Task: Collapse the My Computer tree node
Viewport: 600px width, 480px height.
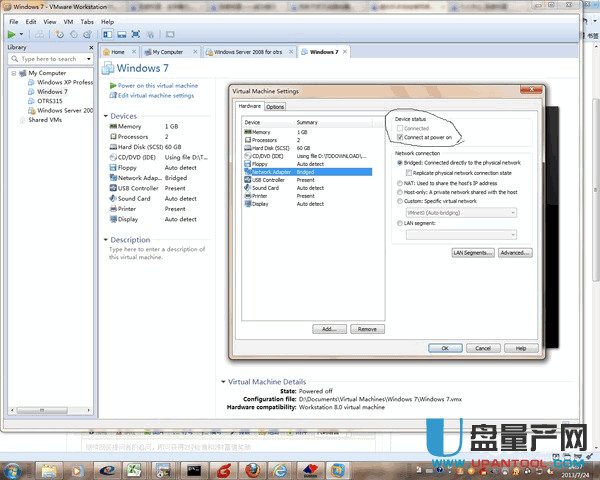Action: (13, 73)
